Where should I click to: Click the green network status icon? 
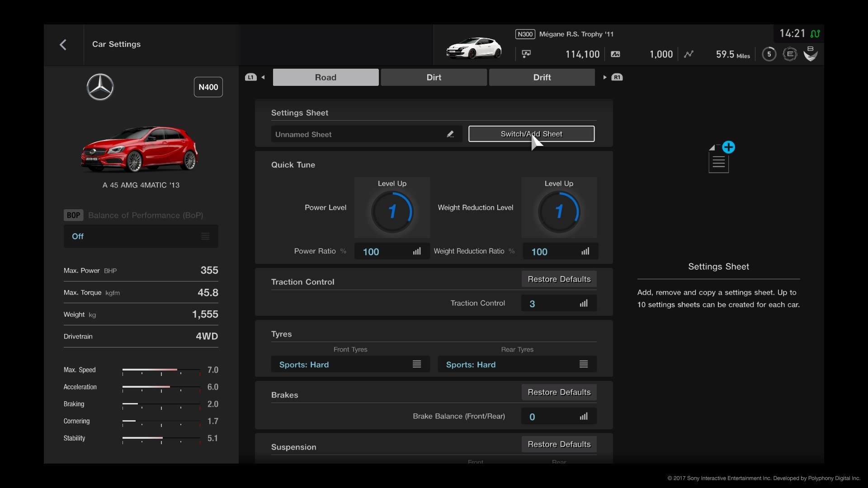pyautogui.click(x=815, y=33)
